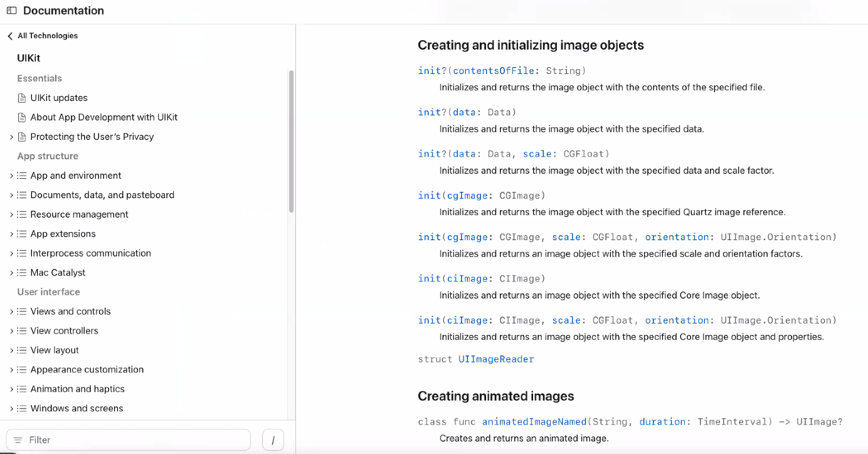Open the UIKit heading in the sidebar
Viewport: 868px width, 454px height.
pos(29,58)
